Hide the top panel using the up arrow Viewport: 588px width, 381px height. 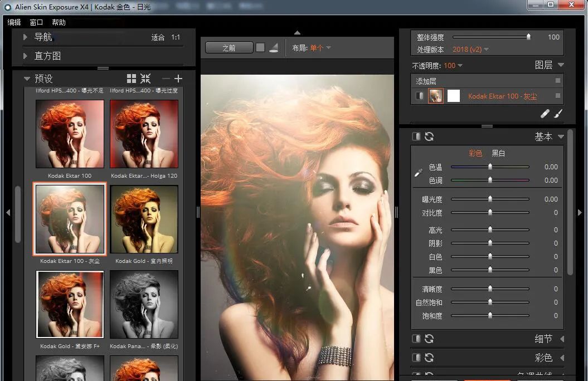pos(298,33)
